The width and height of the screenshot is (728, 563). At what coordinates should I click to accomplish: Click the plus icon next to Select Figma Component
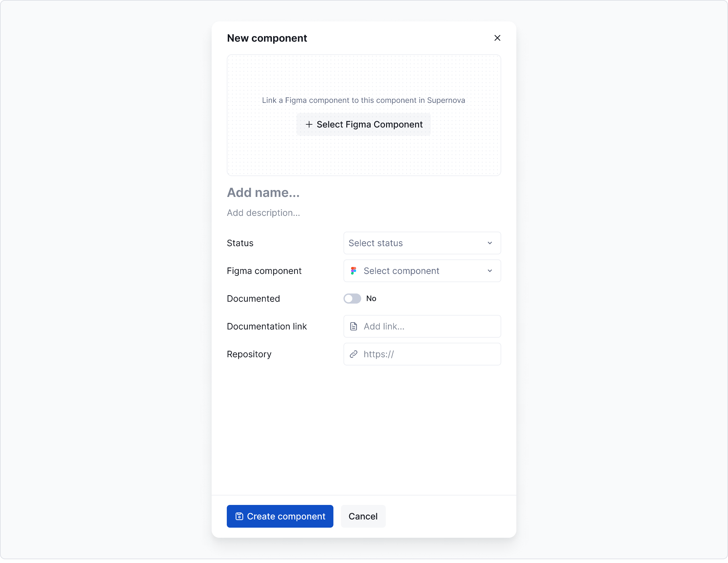click(x=309, y=124)
